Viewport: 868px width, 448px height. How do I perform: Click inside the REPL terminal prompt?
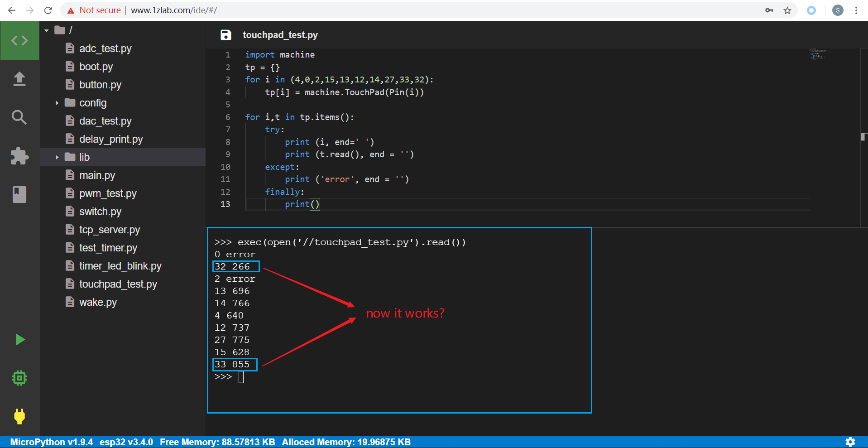(x=241, y=376)
